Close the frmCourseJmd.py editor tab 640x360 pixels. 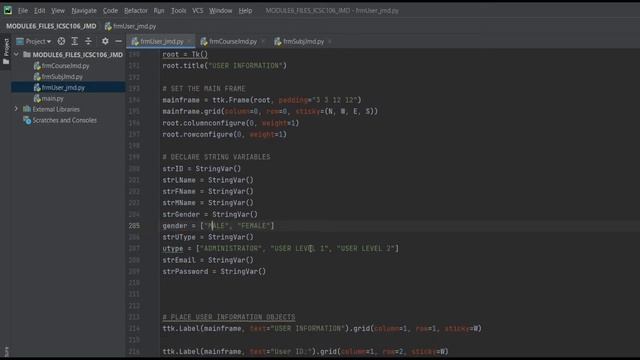263,42
